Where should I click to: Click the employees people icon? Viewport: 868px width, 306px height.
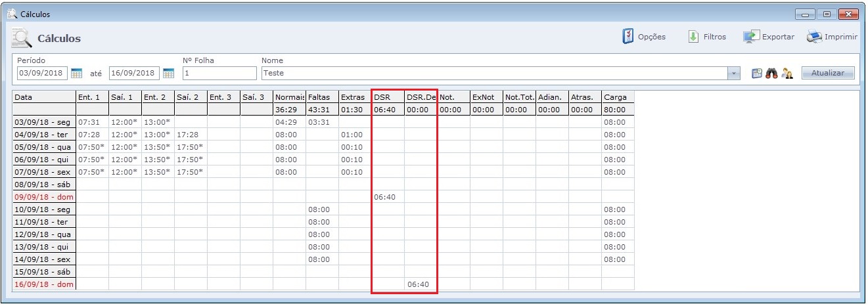point(787,74)
